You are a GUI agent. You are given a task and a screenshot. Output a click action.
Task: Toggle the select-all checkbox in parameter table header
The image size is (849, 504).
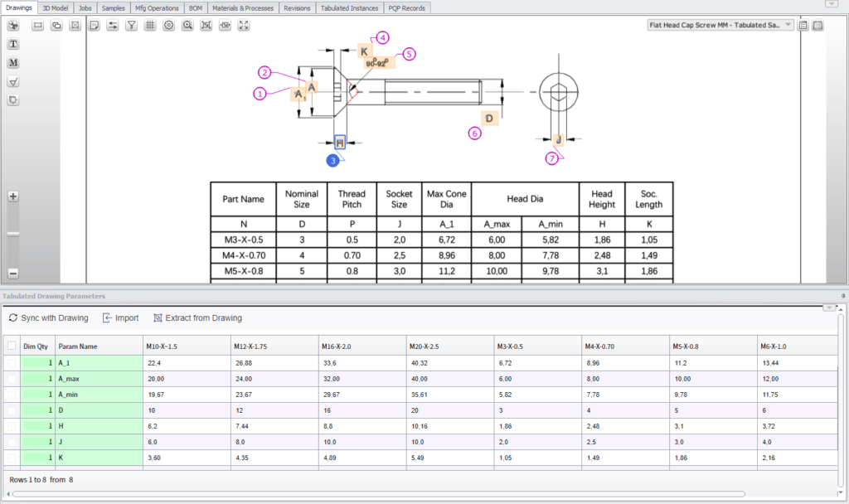coord(11,346)
